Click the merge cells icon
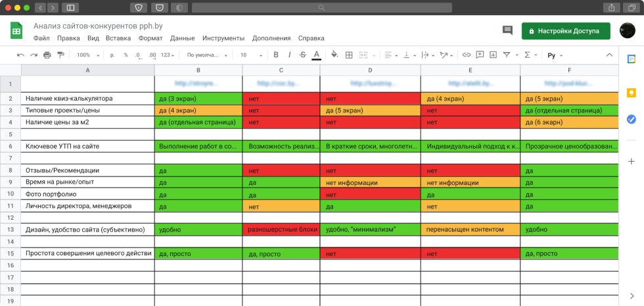Image resolution: width=644 pixels, height=306 pixels. [363, 55]
